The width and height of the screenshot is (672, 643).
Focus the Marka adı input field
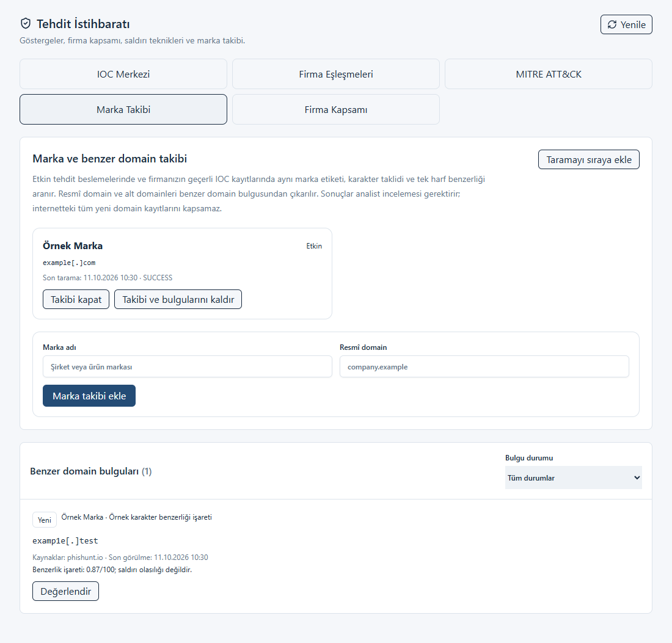(188, 367)
